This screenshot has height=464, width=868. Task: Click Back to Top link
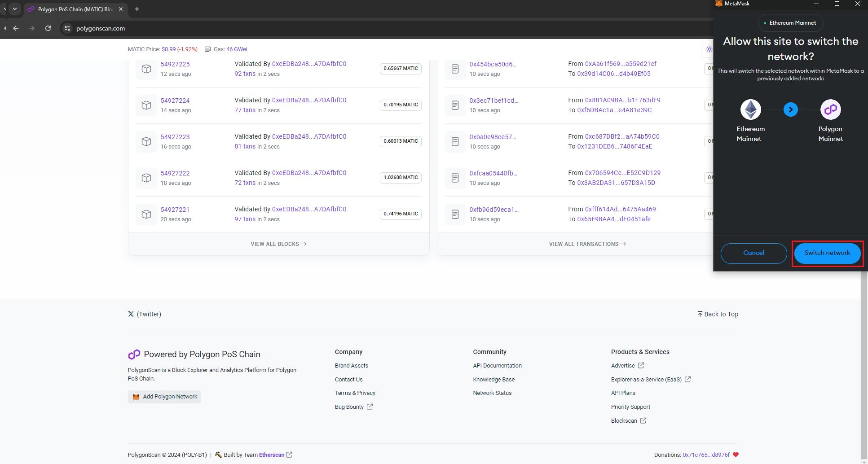tap(718, 314)
